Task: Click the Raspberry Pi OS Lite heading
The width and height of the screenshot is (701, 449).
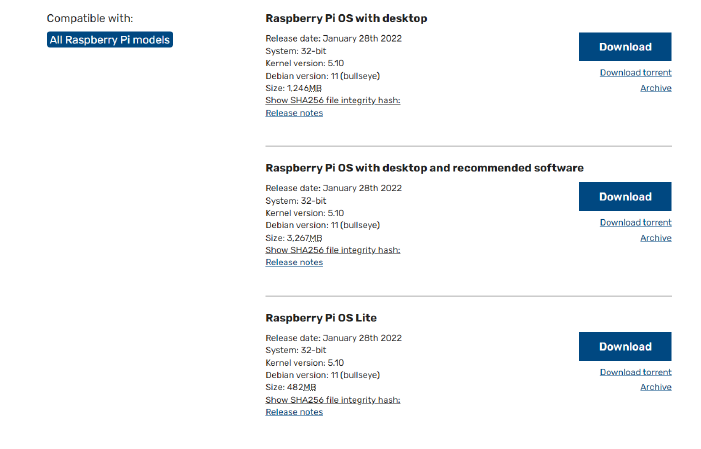Action: point(320,318)
